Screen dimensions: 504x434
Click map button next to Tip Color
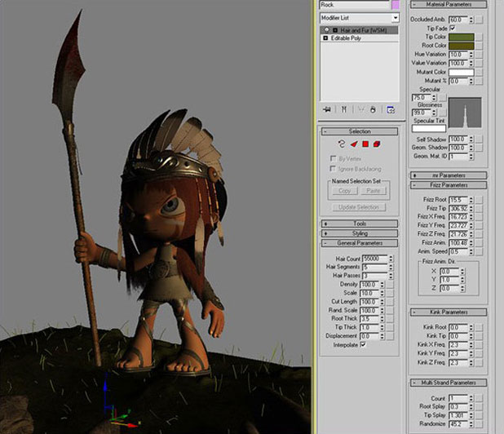(x=479, y=37)
